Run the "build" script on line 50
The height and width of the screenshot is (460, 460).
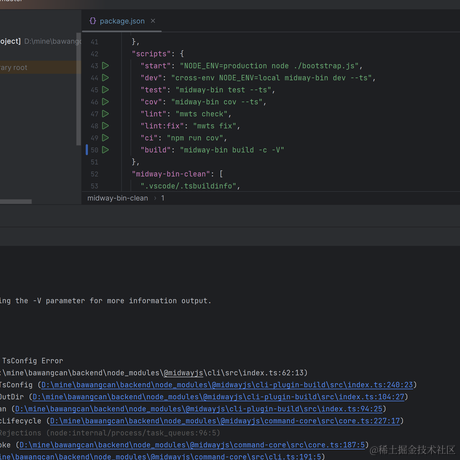(x=105, y=150)
